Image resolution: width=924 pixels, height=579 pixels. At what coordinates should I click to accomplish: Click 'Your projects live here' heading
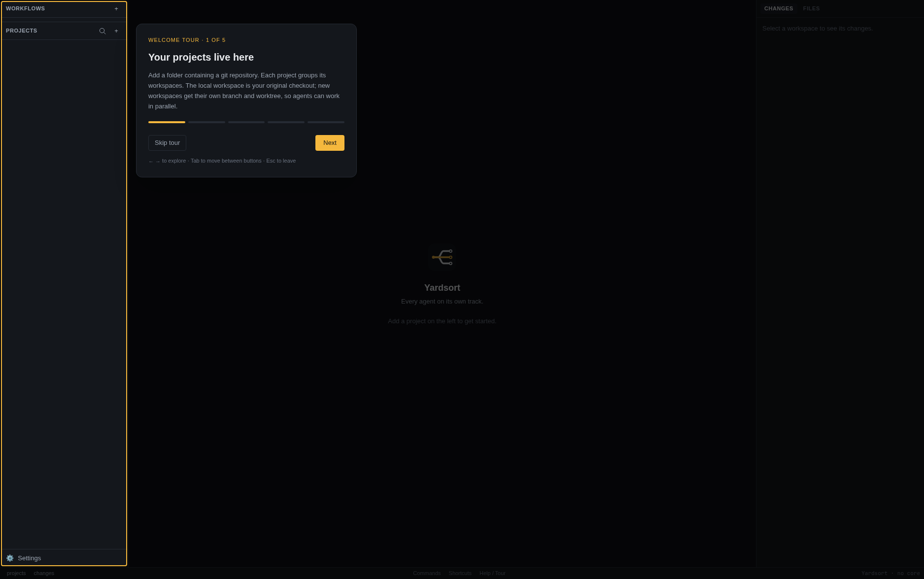point(201,57)
